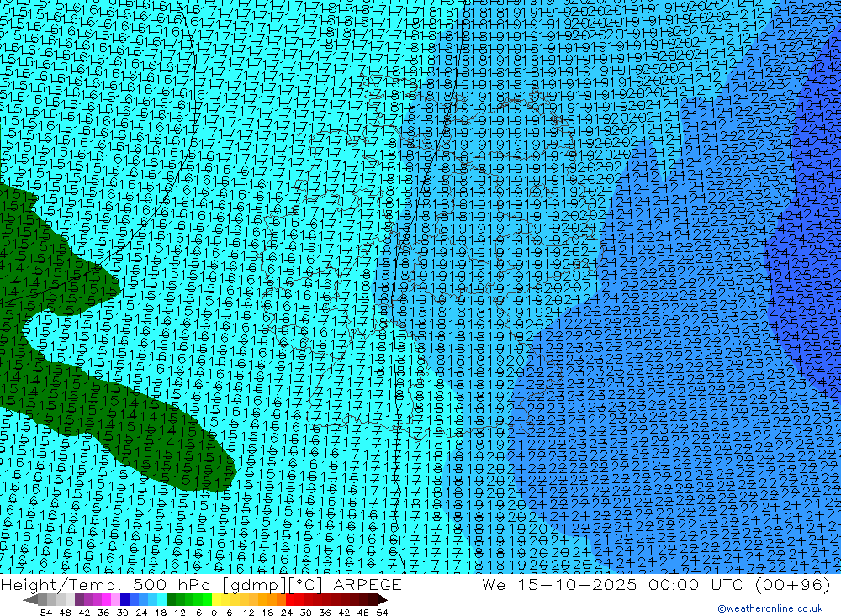
Task: Click the left gray arrow end of color scale
Action: pyautogui.click(x=31, y=599)
